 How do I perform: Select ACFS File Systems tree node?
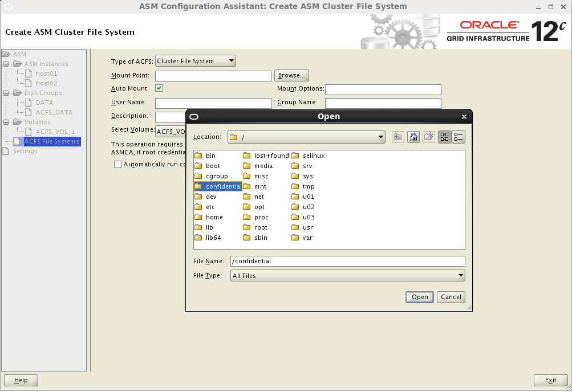51,141
